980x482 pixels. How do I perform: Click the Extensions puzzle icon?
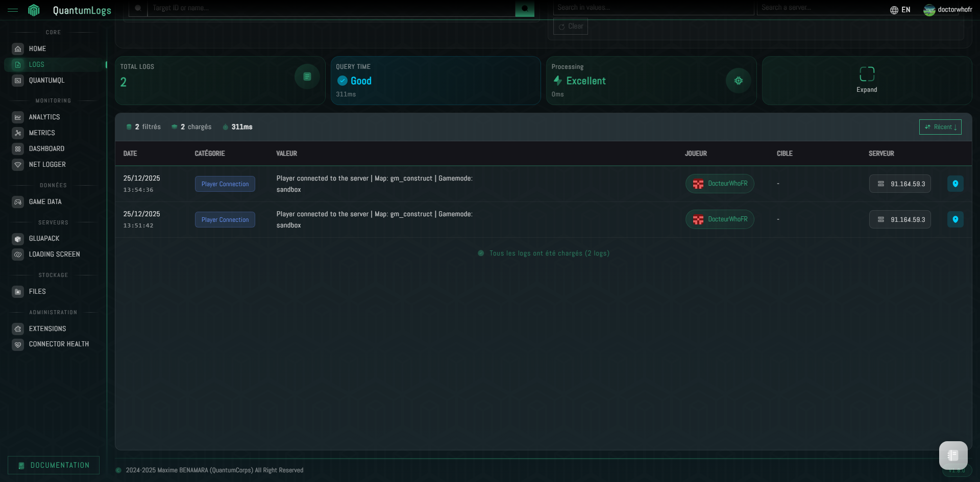18,329
